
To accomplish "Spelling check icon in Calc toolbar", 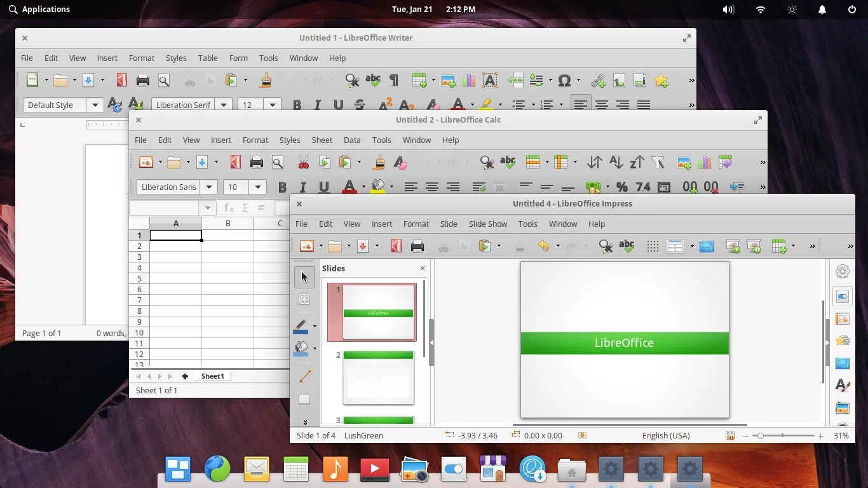I will (x=508, y=162).
